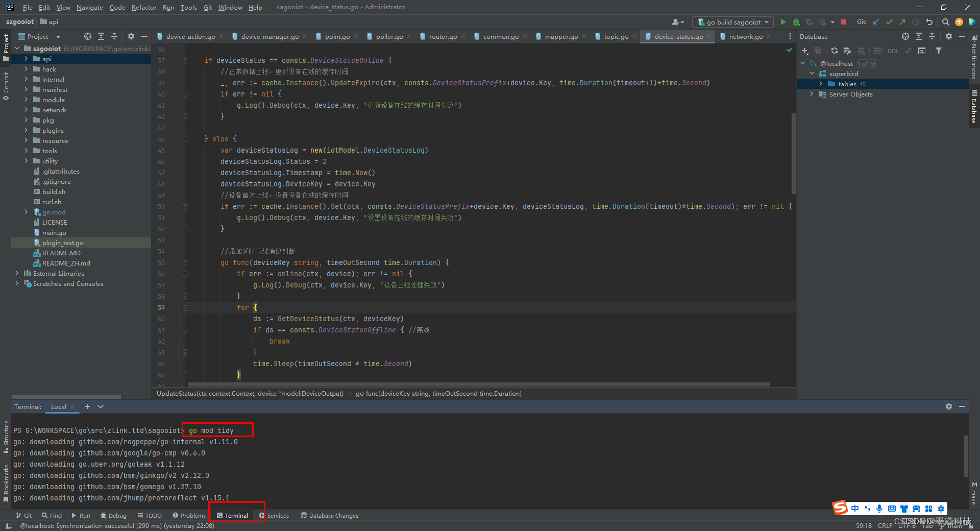Open the Refactor menu
The height and width of the screenshot is (531, 980).
tap(144, 7)
